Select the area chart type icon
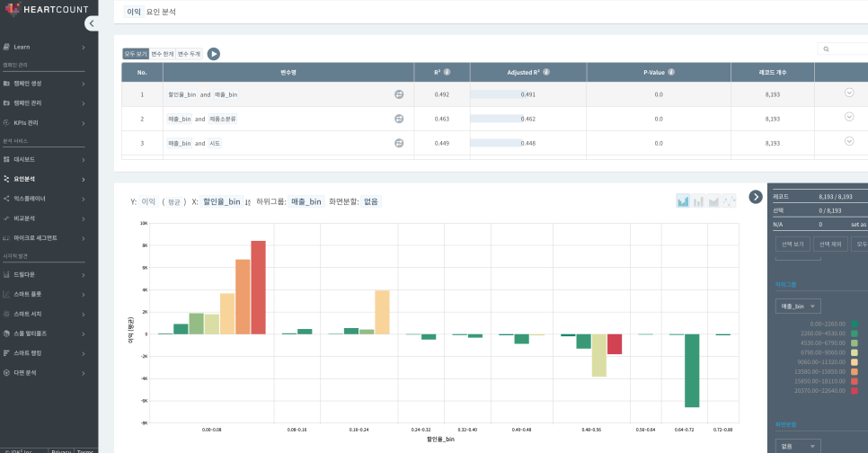Image resolution: width=868 pixels, height=453 pixels. pyautogui.click(x=713, y=201)
